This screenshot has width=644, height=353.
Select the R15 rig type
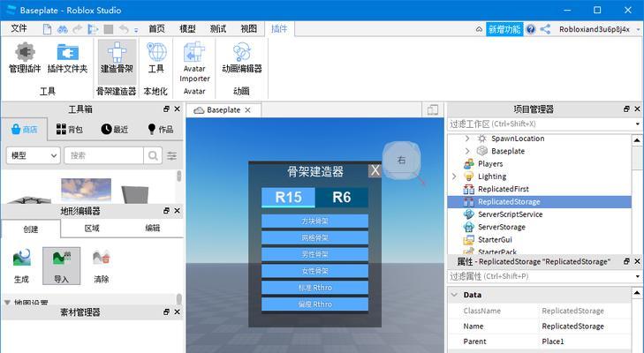(288, 198)
